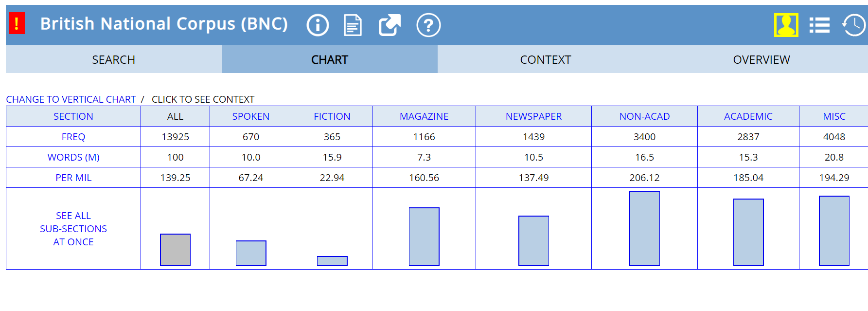868x311 pixels.
Task: Open the question mark help icon
Action: [x=428, y=25]
